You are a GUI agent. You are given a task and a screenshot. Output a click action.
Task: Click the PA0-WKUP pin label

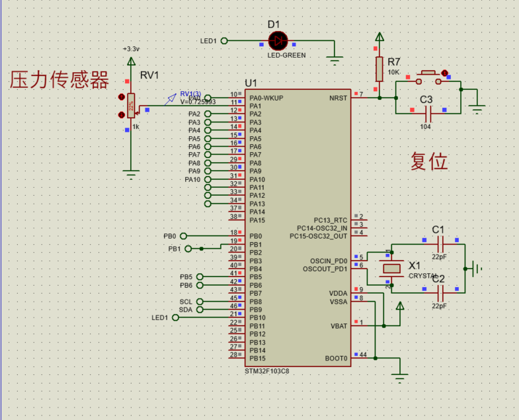coord(266,98)
